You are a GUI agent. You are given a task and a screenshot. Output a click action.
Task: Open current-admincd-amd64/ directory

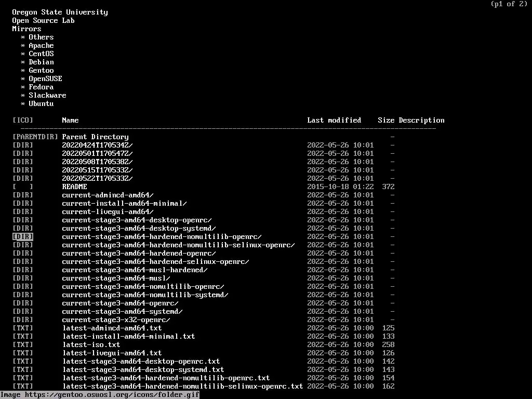tap(108, 195)
